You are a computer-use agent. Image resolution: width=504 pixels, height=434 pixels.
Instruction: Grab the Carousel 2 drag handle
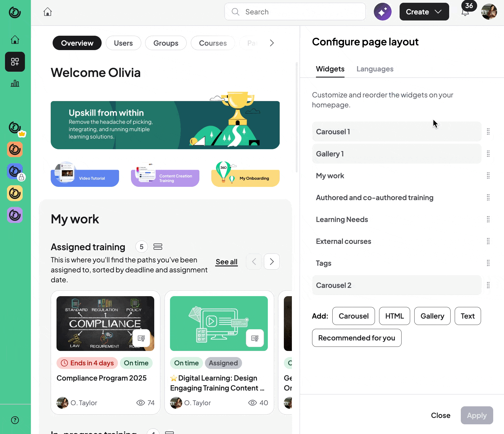[x=488, y=285]
